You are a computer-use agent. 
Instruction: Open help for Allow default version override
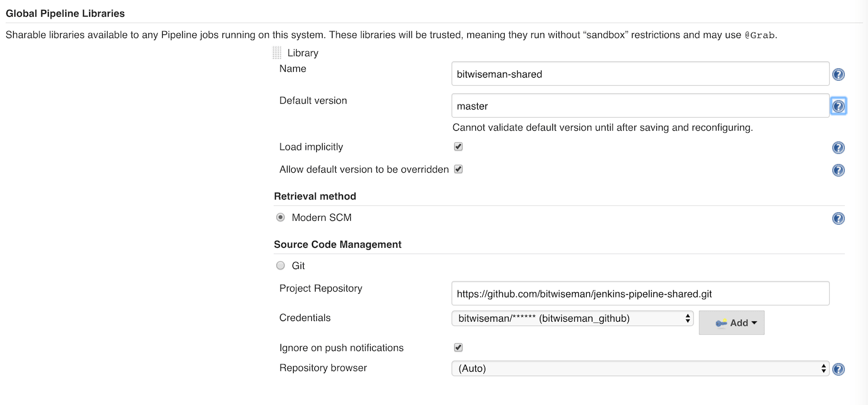(x=838, y=170)
